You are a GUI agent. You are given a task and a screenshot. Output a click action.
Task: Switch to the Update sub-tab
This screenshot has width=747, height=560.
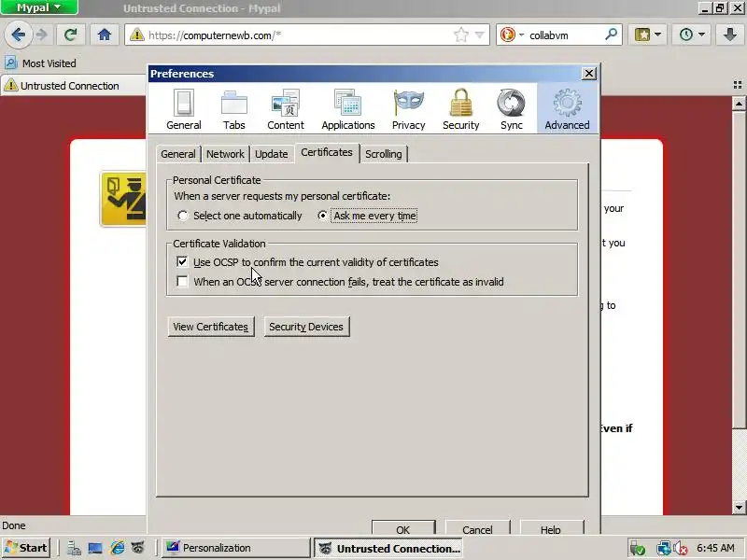[271, 154]
